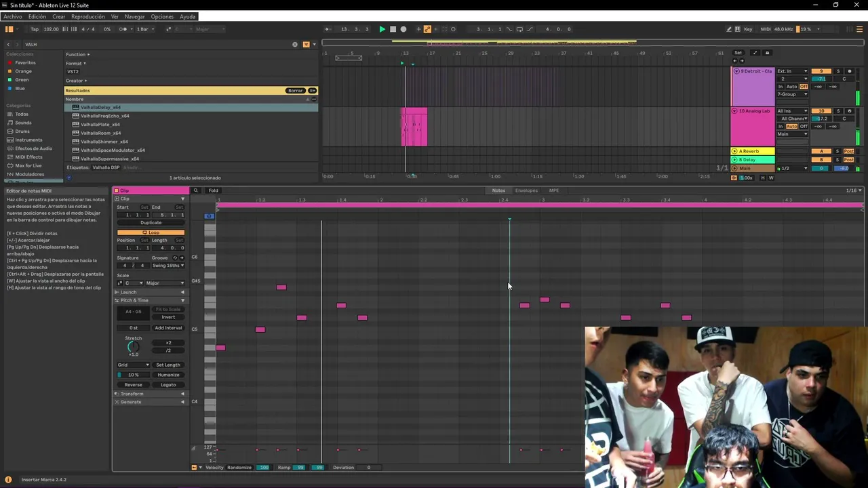Toggle the computer MIDI keyboard icon
Image resolution: width=868 pixels, height=488 pixels.
(738, 29)
